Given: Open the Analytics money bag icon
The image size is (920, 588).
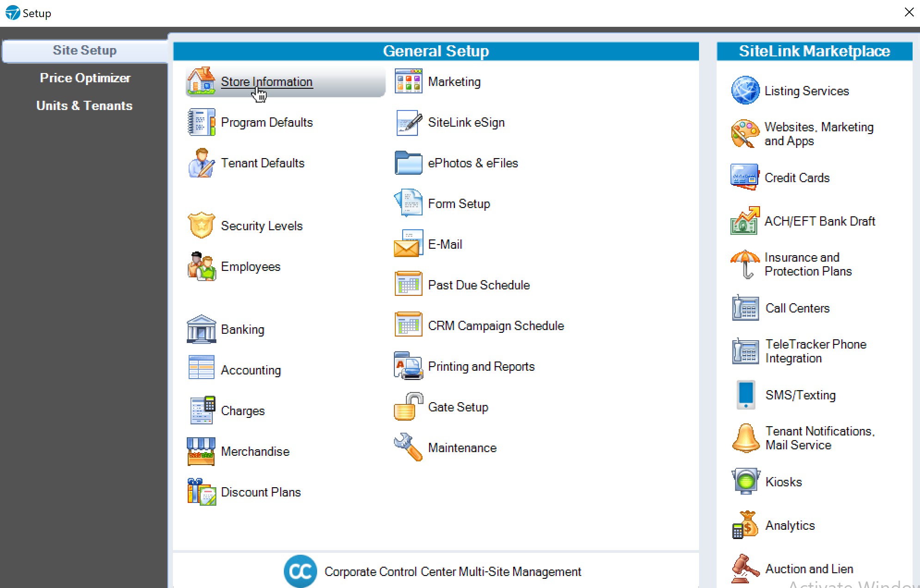Looking at the screenshot, I should (745, 525).
